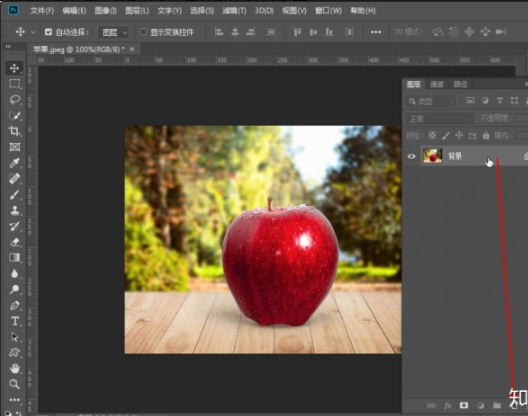Activate the Zoom tool in toolbar
Viewport: 528px width, 416px height.
tap(14, 384)
